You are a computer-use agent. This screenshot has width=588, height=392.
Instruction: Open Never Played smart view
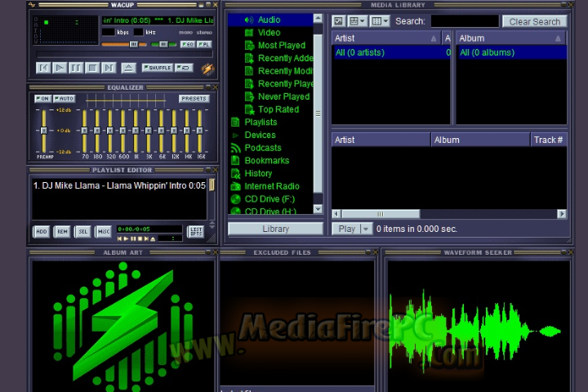tap(284, 97)
